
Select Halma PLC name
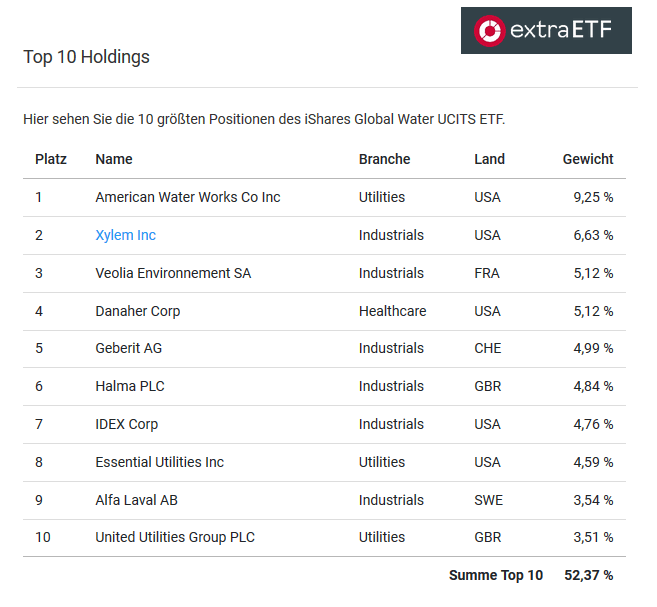130,386
